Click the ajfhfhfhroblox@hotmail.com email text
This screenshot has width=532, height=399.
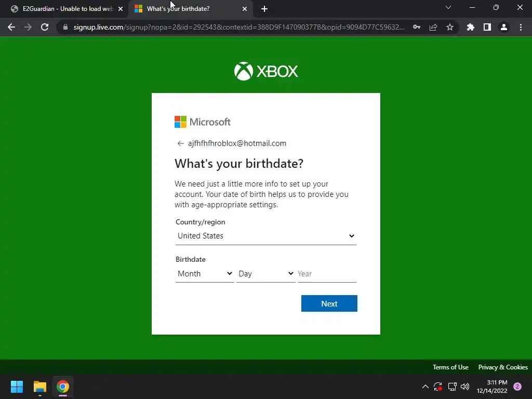tap(237, 143)
